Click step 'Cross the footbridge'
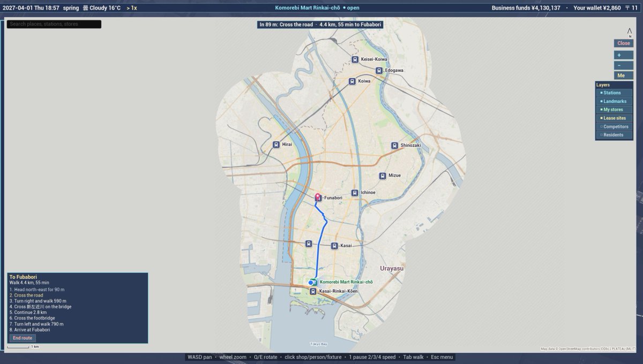Image resolution: width=643 pixels, height=364 pixels. [32, 318]
